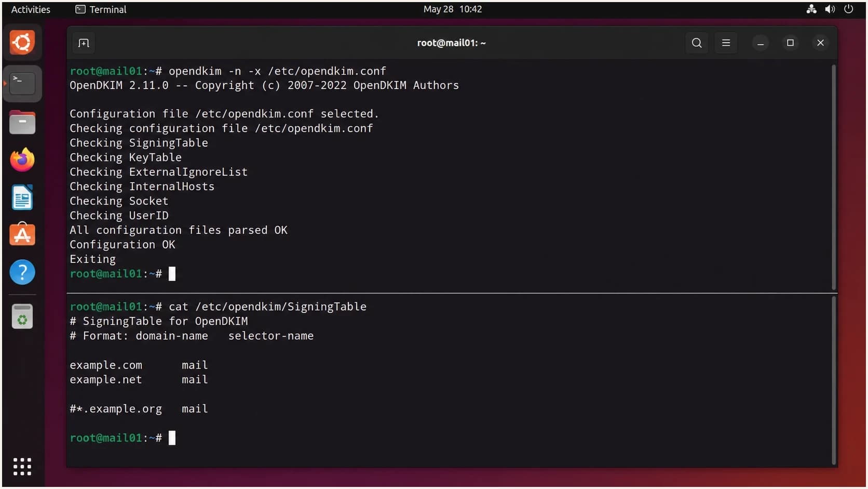
Task: Click the window title root@mail01: ~
Action: 452,43
